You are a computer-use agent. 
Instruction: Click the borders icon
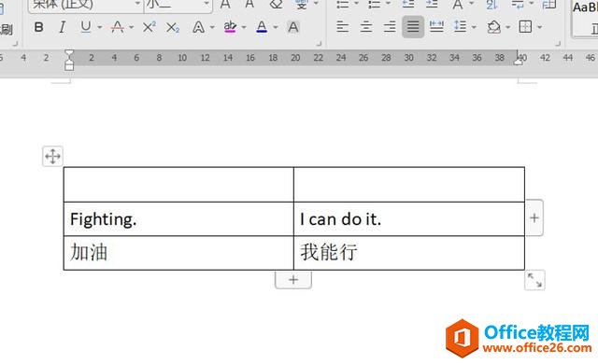525,27
